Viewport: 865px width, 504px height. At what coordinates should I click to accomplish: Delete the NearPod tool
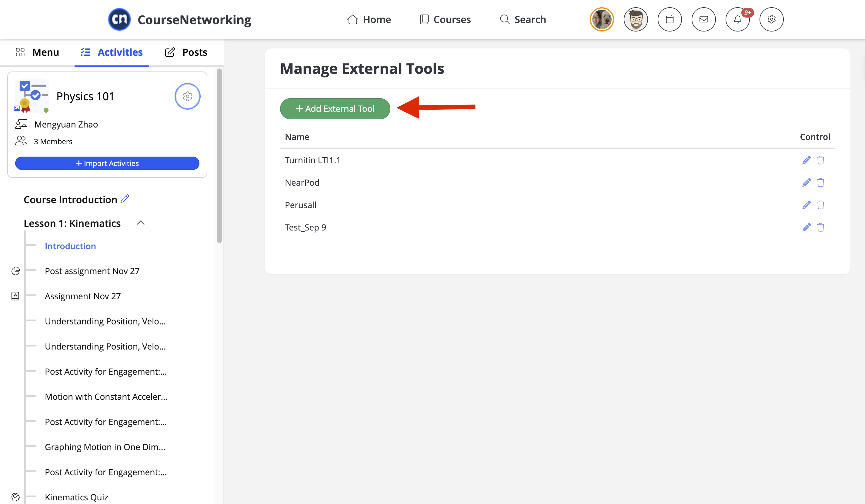pyautogui.click(x=820, y=183)
